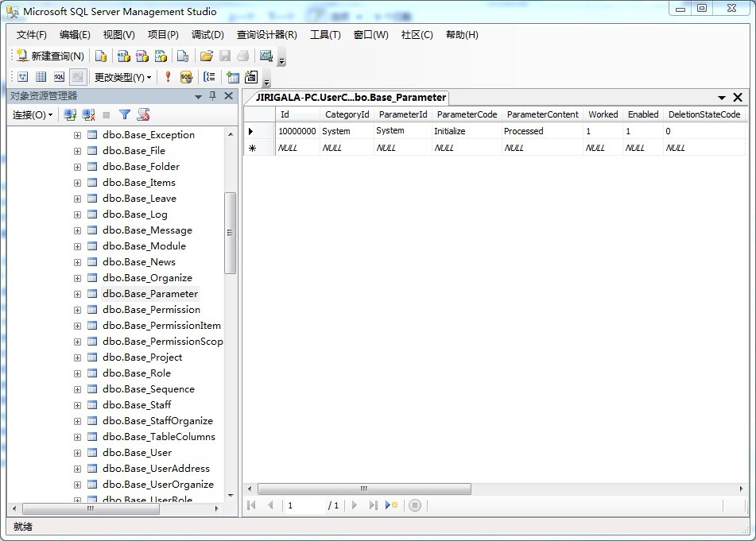Select dbo.Base_Module table in tree
This screenshot has width=756, height=541.
point(144,246)
